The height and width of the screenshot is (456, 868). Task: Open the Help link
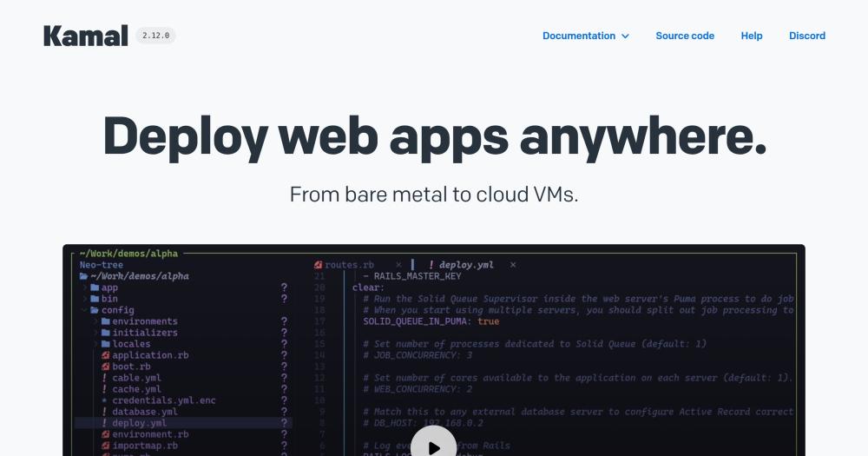click(x=751, y=36)
